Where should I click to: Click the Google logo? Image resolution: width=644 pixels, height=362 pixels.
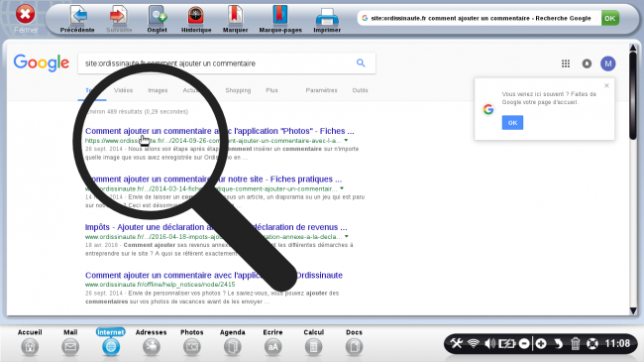tap(41, 63)
